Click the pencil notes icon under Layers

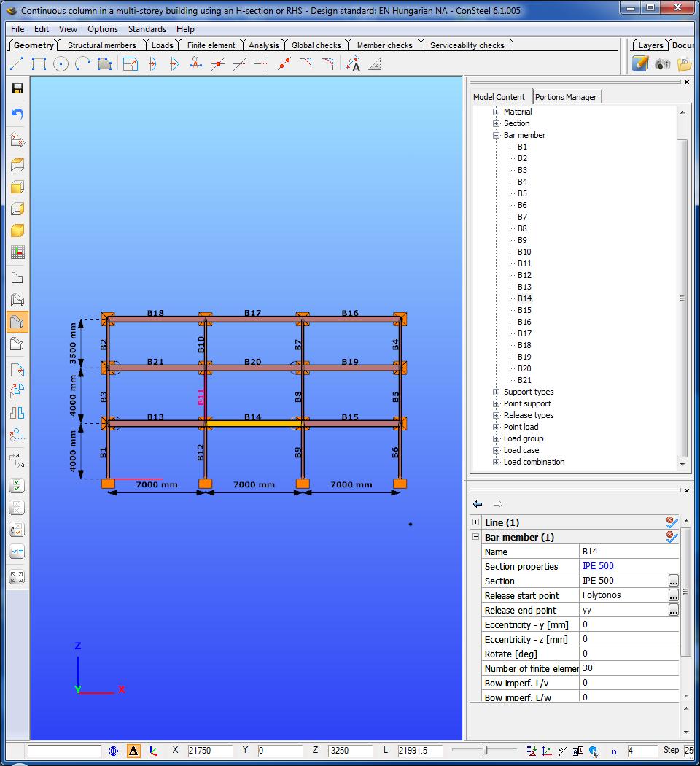pyautogui.click(x=640, y=63)
